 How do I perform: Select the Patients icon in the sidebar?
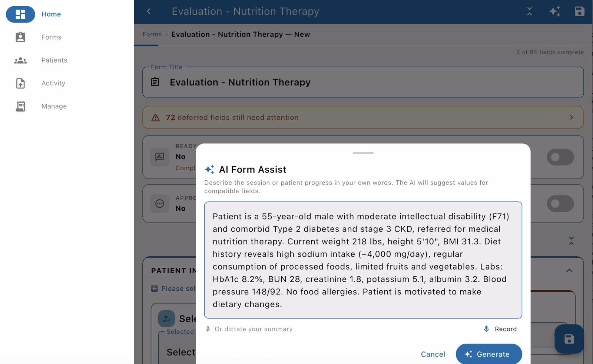[20, 60]
